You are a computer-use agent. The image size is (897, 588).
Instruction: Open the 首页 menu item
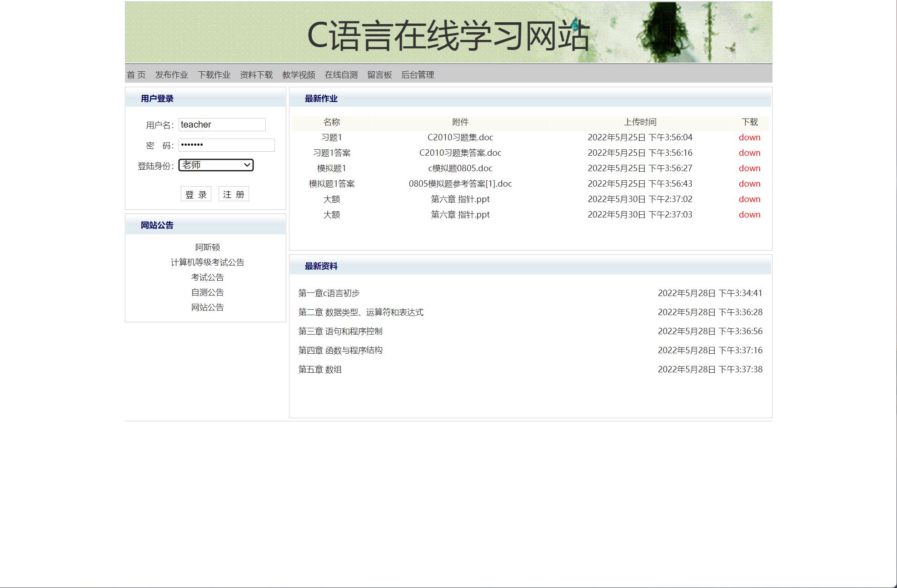(x=136, y=74)
